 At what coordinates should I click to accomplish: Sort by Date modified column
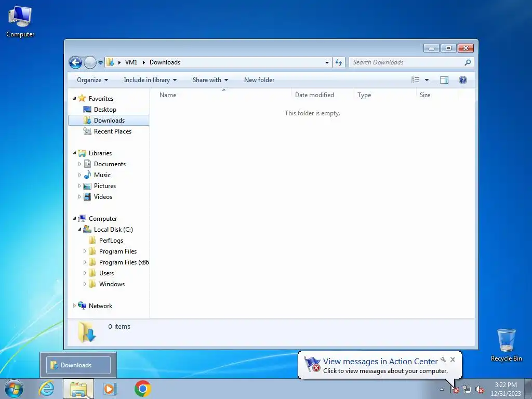322,95
